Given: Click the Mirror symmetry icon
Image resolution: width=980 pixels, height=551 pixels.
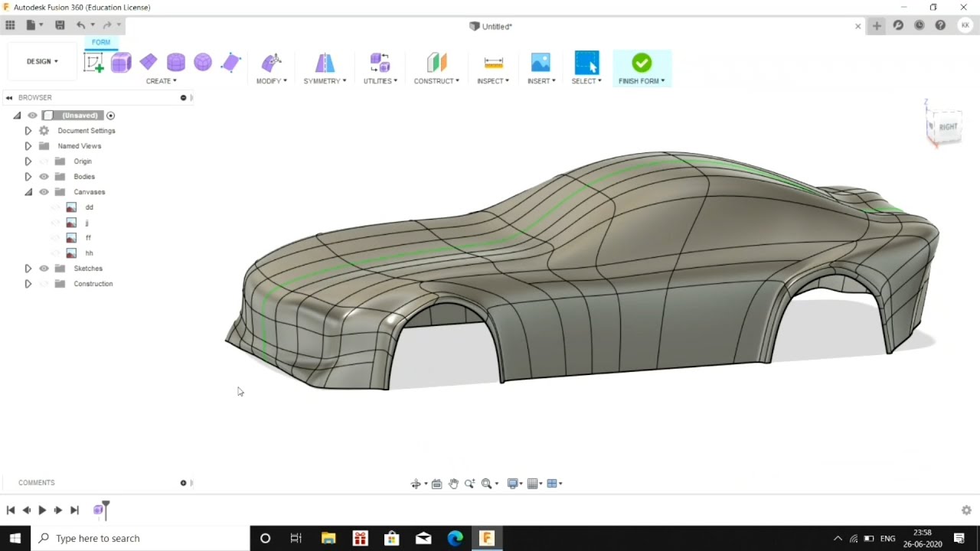Looking at the screenshot, I should click(x=325, y=63).
